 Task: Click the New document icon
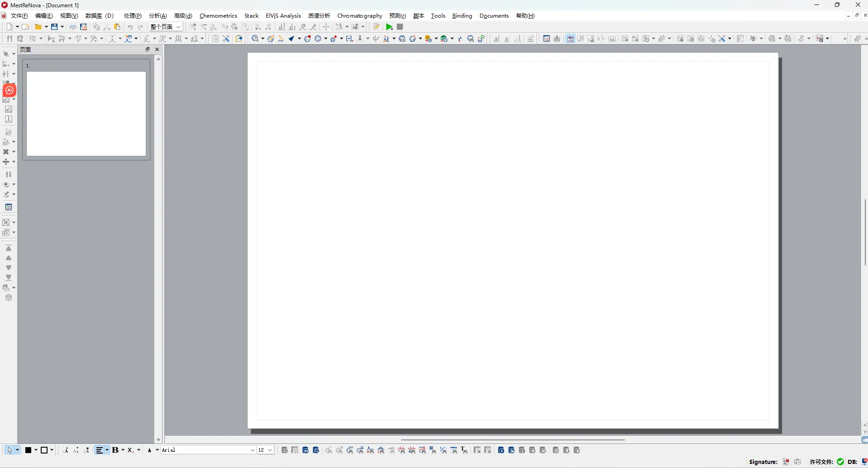(10, 27)
